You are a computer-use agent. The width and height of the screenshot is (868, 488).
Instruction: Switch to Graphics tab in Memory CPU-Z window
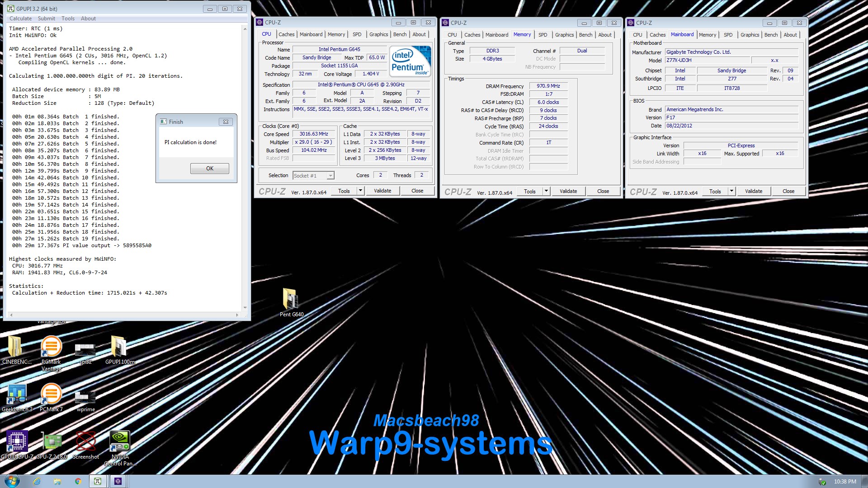tap(564, 35)
